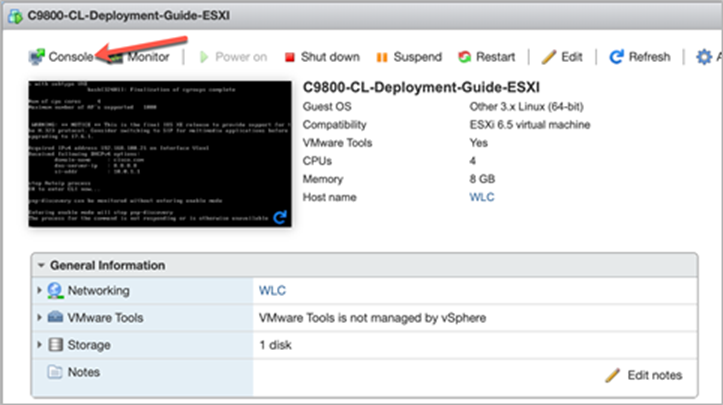
Task: Open the Monitor view
Action: coord(139,57)
